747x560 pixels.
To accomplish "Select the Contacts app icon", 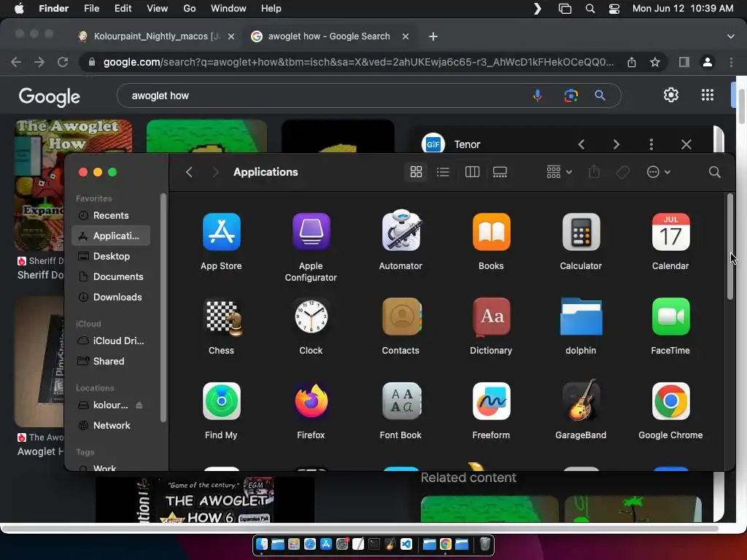I will [401, 316].
